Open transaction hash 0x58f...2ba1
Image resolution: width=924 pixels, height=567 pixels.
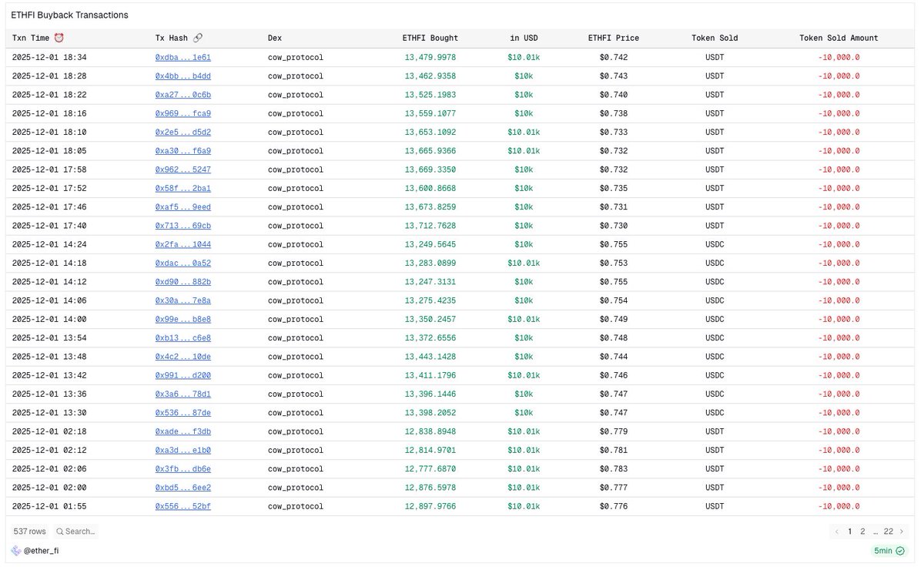182,188
